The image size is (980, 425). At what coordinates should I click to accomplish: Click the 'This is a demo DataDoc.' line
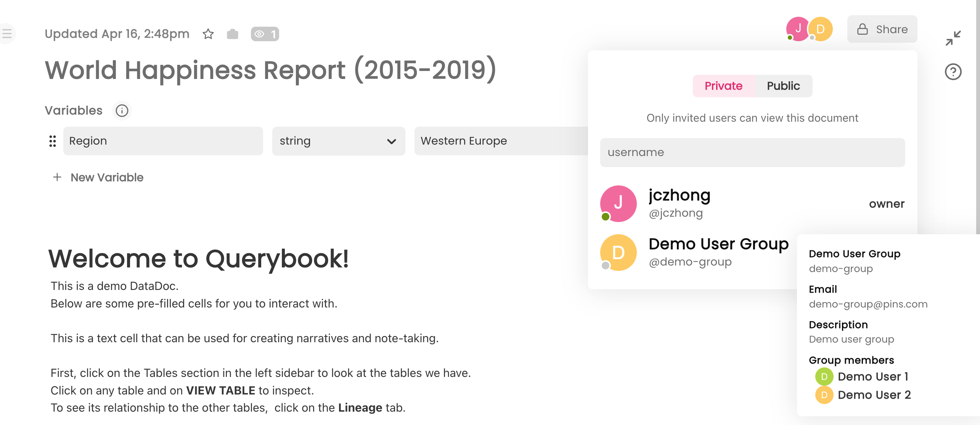[114, 286]
